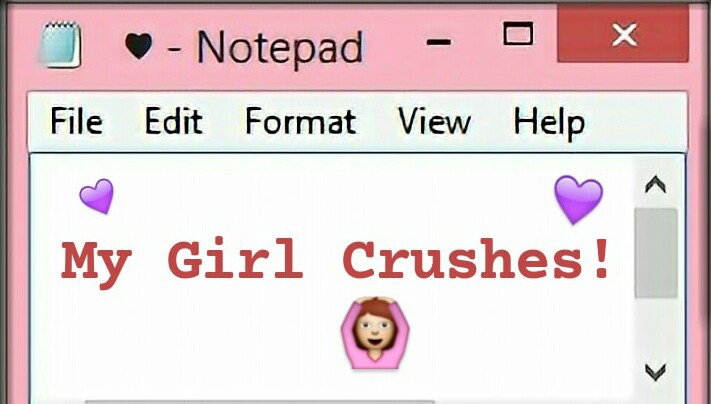Click the "My Girl Crushes!" text
This screenshot has width=711, height=404.
coord(336,262)
